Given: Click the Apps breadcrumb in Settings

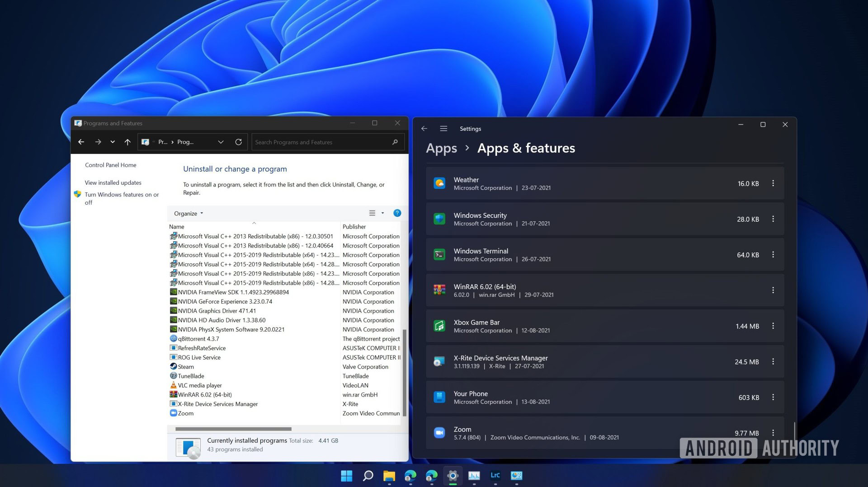Looking at the screenshot, I should tap(441, 148).
